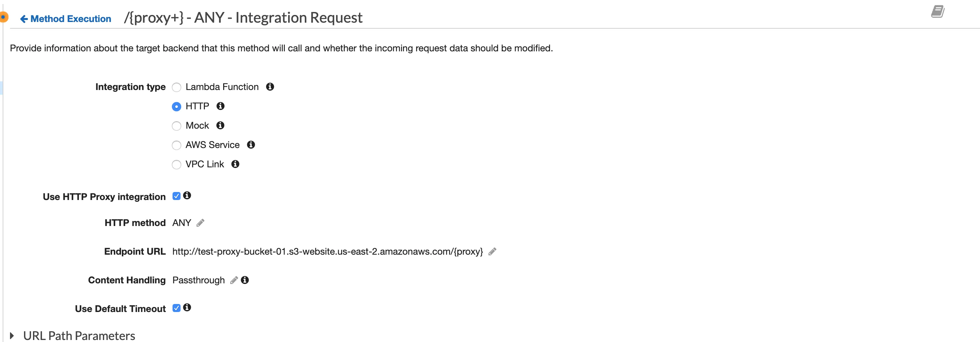This screenshot has width=980, height=342.
Task: Select VPC Link radio button
Action: (x=177, y=165)
